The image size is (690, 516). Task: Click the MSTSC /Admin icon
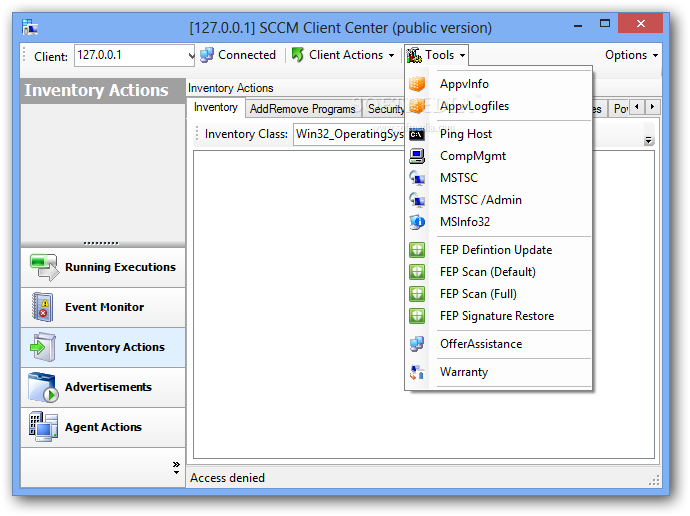[417, 200]
